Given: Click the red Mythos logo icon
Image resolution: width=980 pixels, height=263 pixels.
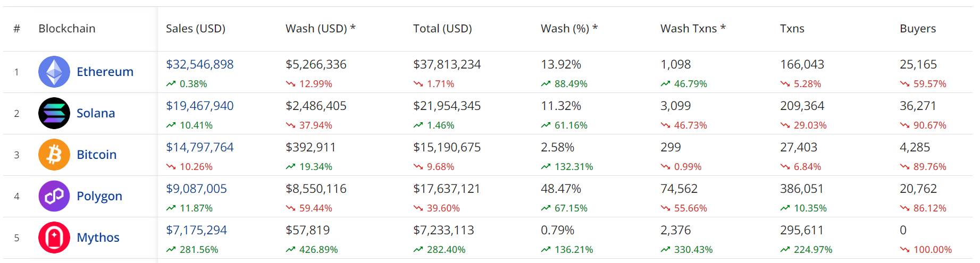Looking at the screenshot, I should 54,237.
